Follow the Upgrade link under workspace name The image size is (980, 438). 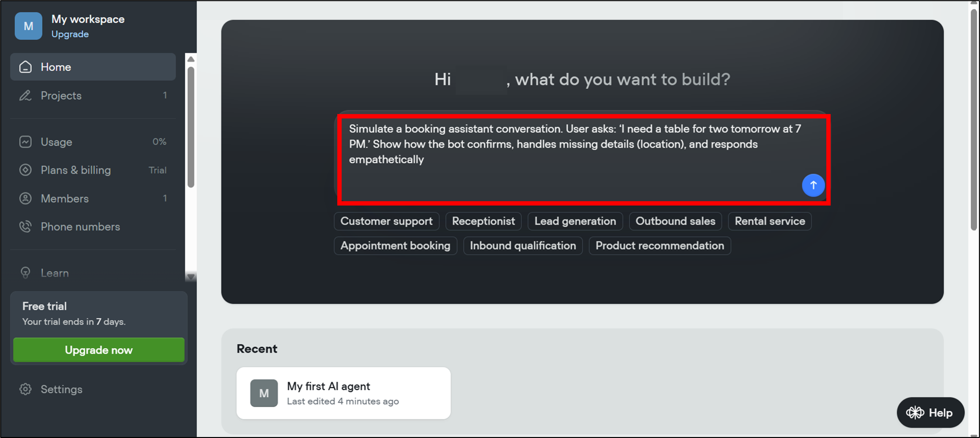[x=70, y=34]
